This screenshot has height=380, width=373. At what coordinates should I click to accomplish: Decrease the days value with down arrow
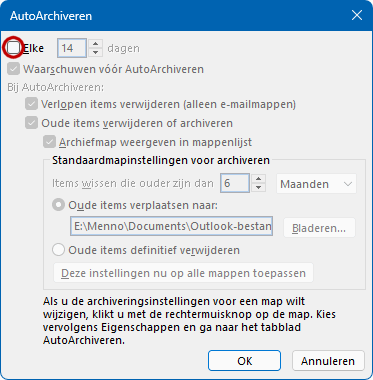pyautogui.click(x=96, y=53)
